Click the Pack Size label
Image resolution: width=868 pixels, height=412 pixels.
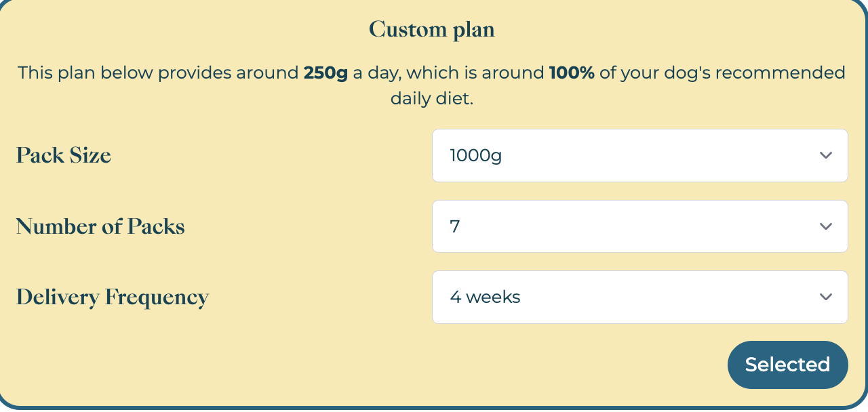pyautogui.click(x=64, y=155)
